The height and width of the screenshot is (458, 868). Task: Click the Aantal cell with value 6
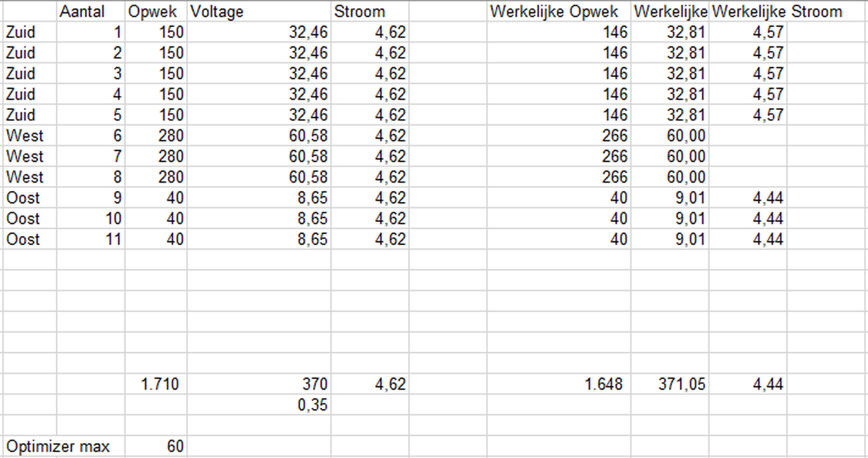pyautogui.click(x=91, y=136)
